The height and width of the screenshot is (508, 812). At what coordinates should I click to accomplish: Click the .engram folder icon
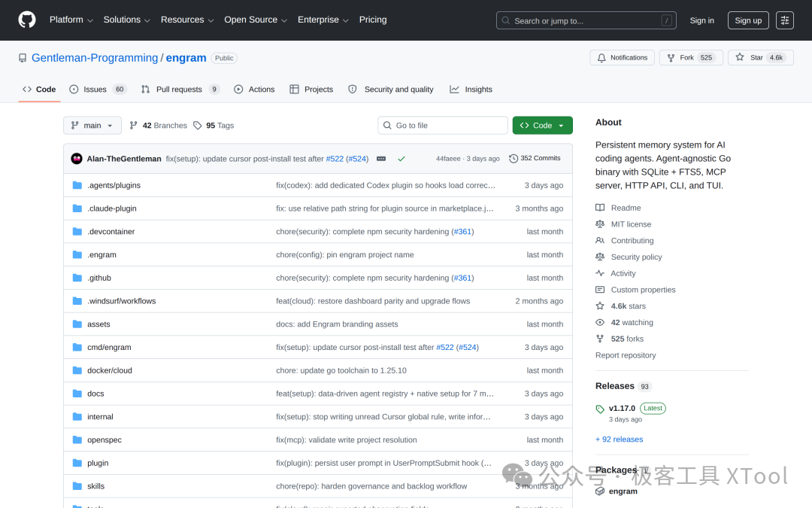(77, 254)
